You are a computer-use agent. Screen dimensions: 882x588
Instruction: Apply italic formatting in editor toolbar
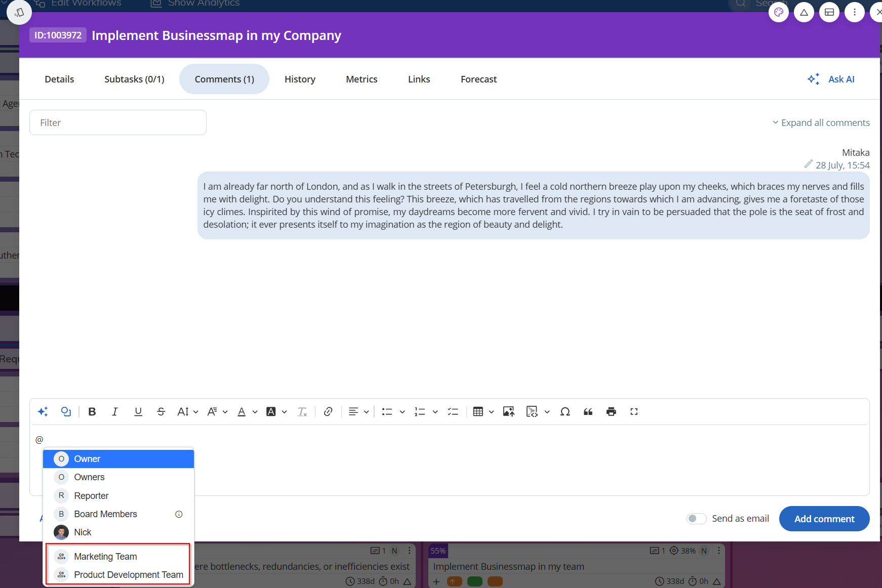[x=115, y=412]
